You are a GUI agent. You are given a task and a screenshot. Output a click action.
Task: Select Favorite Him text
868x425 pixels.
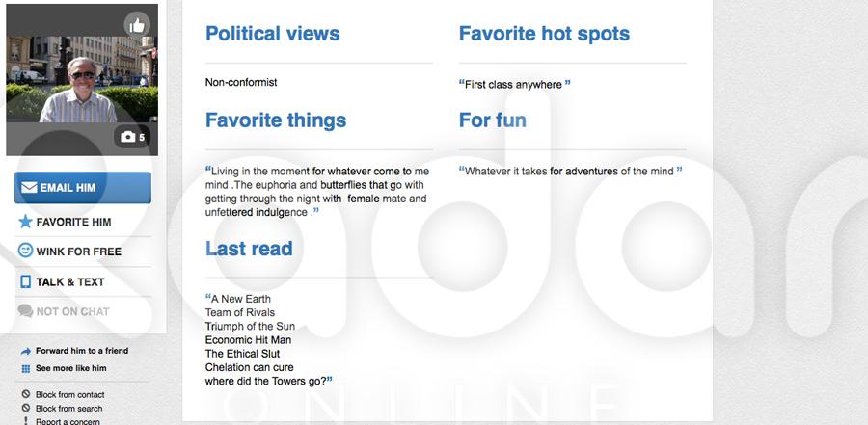(x=74, y=222)
